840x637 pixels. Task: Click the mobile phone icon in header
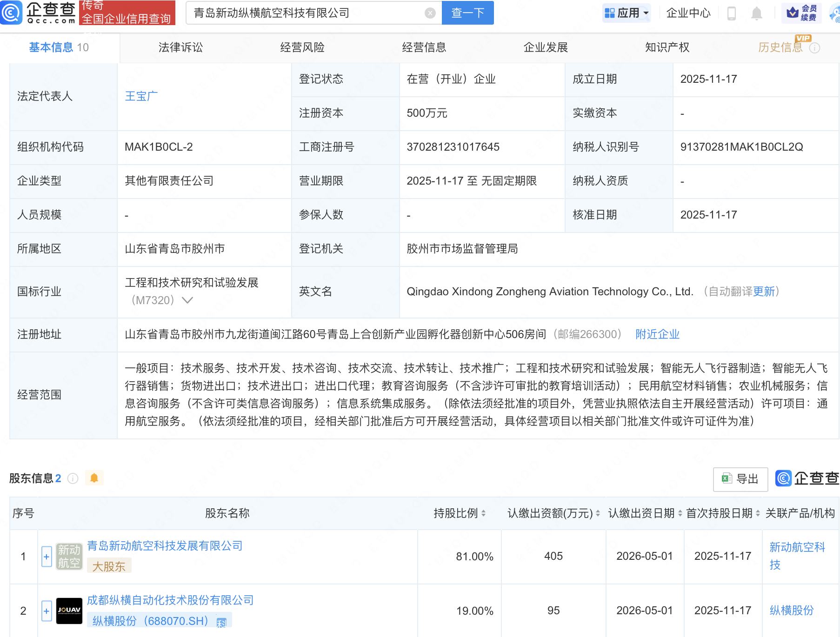point(731,13)
